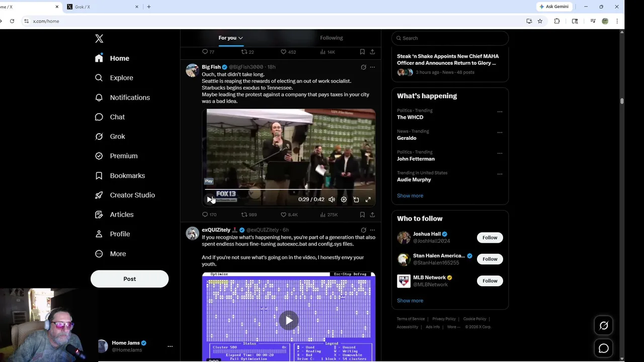Reply to Big Fish post
The width and height of the screenshot is (644, 362).
(x=209, y=215)
